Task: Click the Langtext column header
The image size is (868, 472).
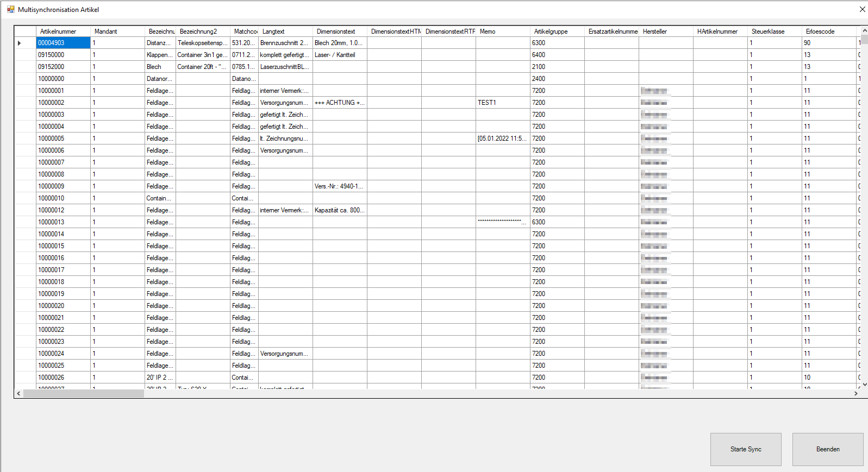Action: (x=285, y=32)
